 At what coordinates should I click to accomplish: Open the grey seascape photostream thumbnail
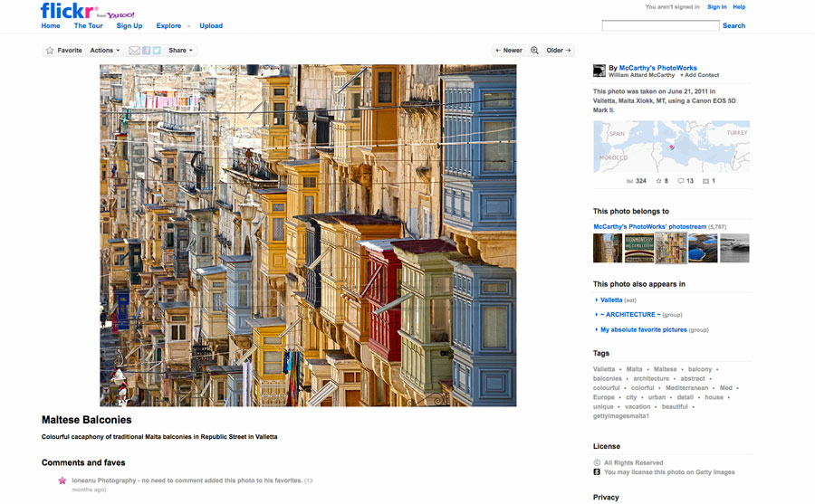pos(734,248)
